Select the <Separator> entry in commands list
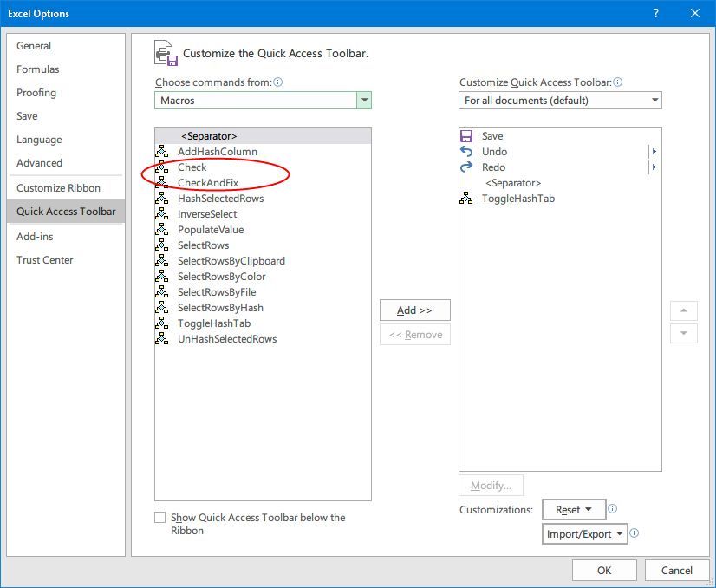Viewport: 716px width, 588px height. (x=263, y=136)
